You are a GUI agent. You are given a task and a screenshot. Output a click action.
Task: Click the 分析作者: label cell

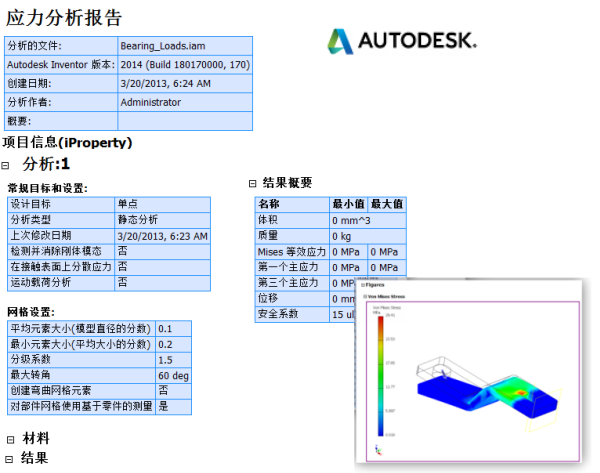click(61, 102)
